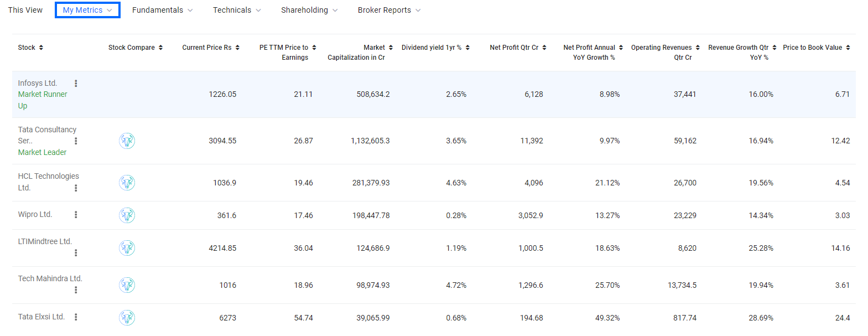The image size is (868, 336).
Task: Click Infosys net profit growth 8.98%
Action: click(x=610, y=94)
